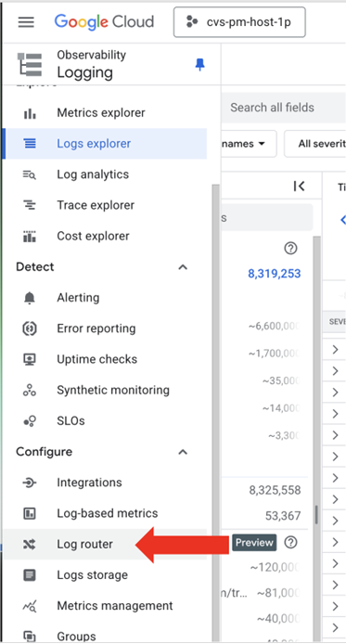Screen dimensions: 346x644
Task: Click the ~81,000 count value
Action: click(278, 593)
